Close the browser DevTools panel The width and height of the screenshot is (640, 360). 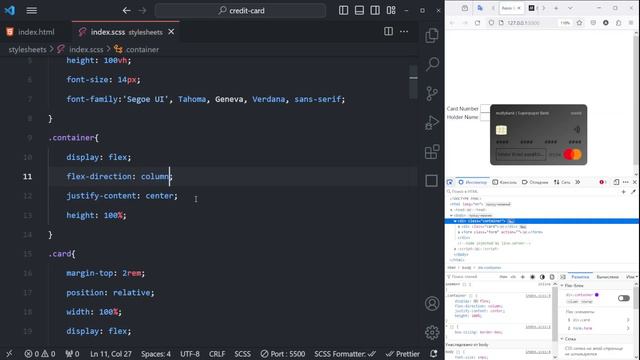pyautogui.click(x=635, y=182)
